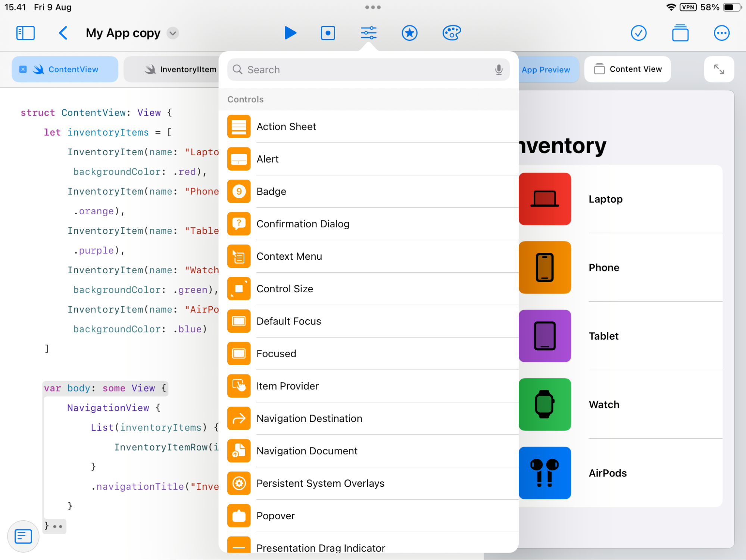This screenshot has height=560, width=746.
Task: Select the ContentView tab
Action: (73, 69)
